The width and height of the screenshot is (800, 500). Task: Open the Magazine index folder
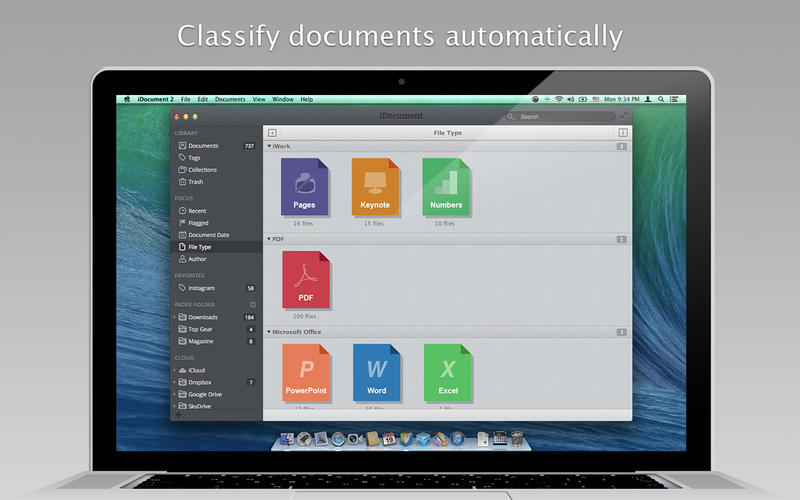click(216, 341)
